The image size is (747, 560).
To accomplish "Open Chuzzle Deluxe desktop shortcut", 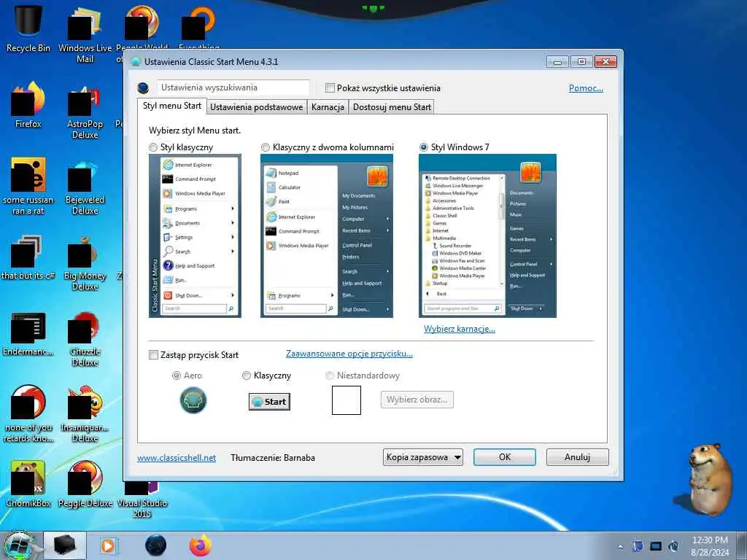I will [x=85, y=340].
